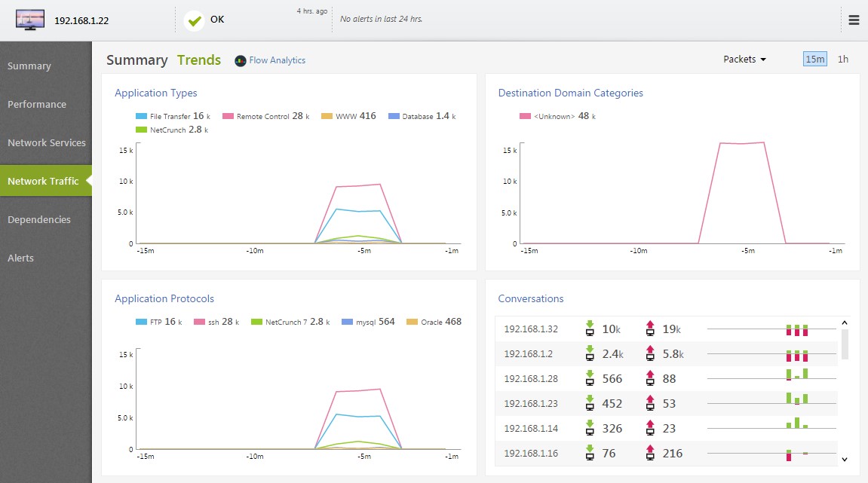
Task: Open the Flow Analytics link
Action: [277, 60]
